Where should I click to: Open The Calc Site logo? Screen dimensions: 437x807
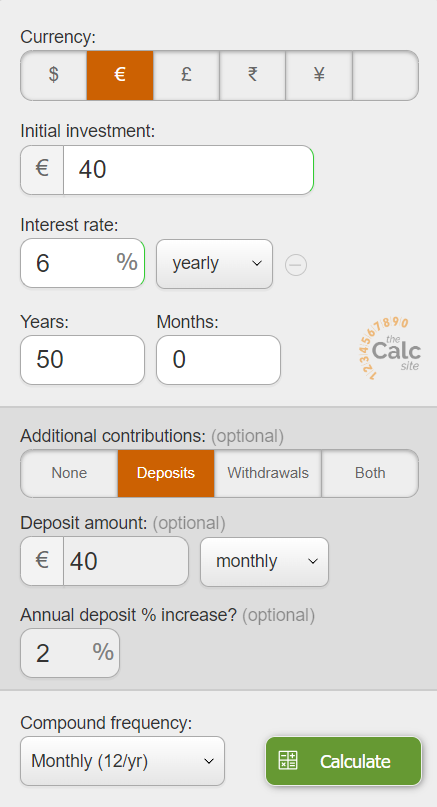point(390,348)
